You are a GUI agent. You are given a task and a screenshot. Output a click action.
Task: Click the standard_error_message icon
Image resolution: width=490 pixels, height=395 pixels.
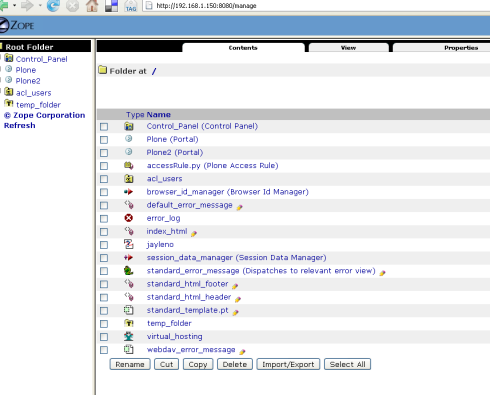pos(129,270)
